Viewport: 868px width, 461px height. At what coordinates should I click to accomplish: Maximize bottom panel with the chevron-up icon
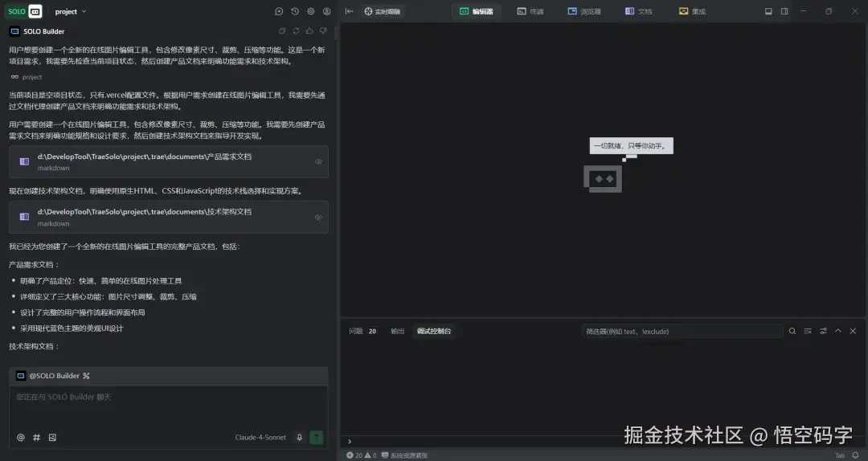point(838,331)
